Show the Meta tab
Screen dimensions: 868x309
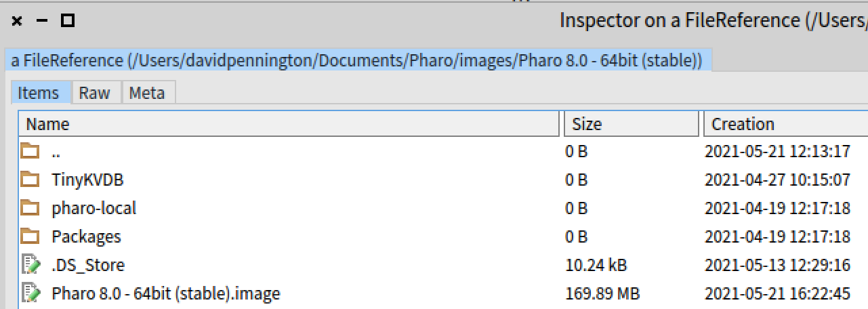click(146, 93)
